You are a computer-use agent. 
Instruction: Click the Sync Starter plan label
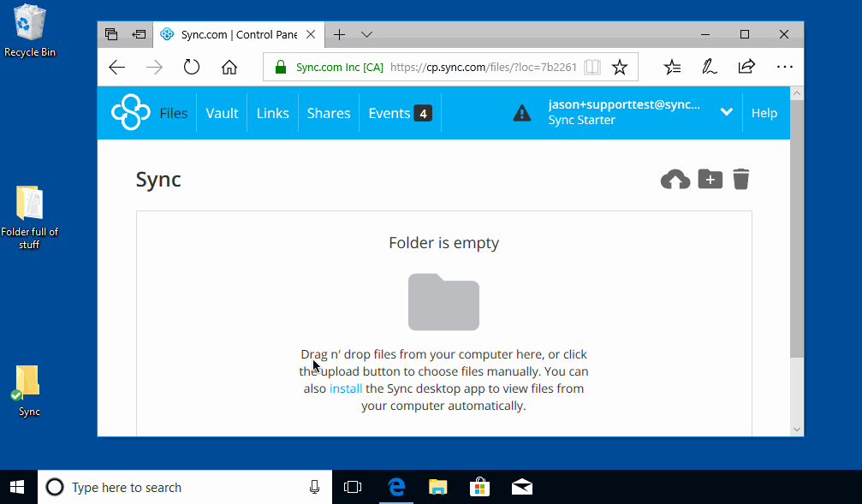pyautogui.click(x=581, y=120)
